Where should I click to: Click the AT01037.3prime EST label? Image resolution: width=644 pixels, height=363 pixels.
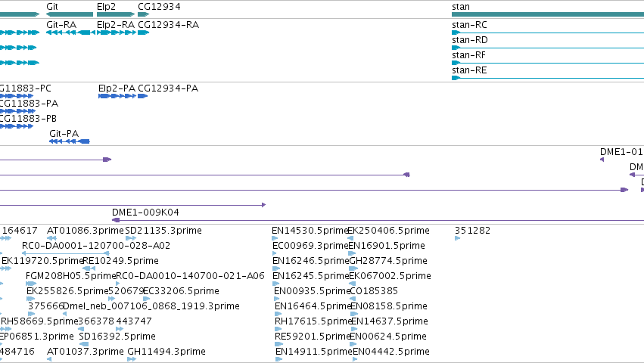(86, 352)
